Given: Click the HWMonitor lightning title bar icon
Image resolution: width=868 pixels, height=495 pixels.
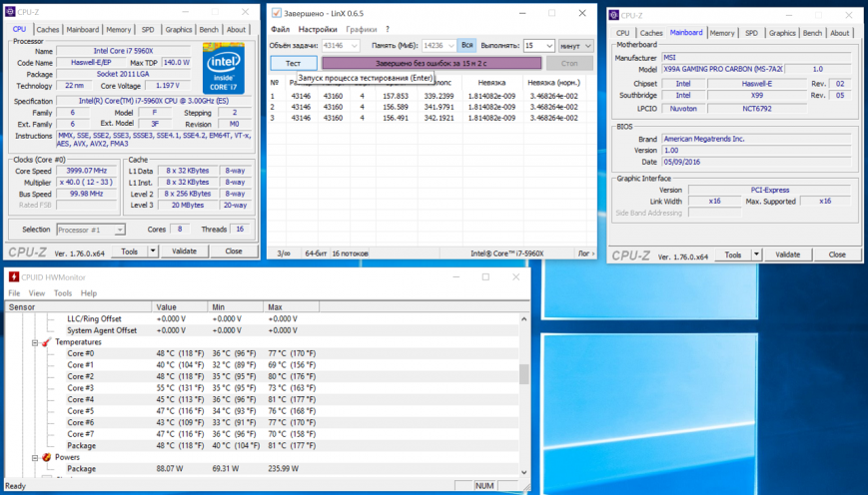Looking at the screenshot, I should pos(13,276).
